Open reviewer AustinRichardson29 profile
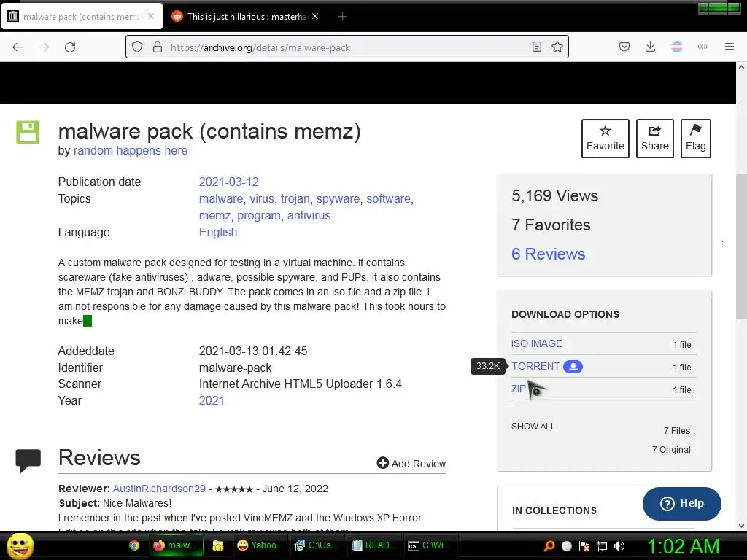The width and height of the screenshot is (747, 560). tap(159, 489)
